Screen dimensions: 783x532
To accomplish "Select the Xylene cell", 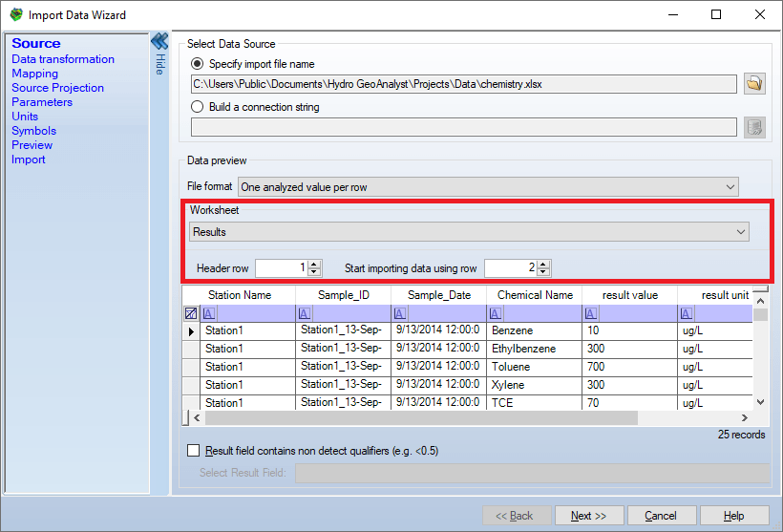I will point(534,385).
